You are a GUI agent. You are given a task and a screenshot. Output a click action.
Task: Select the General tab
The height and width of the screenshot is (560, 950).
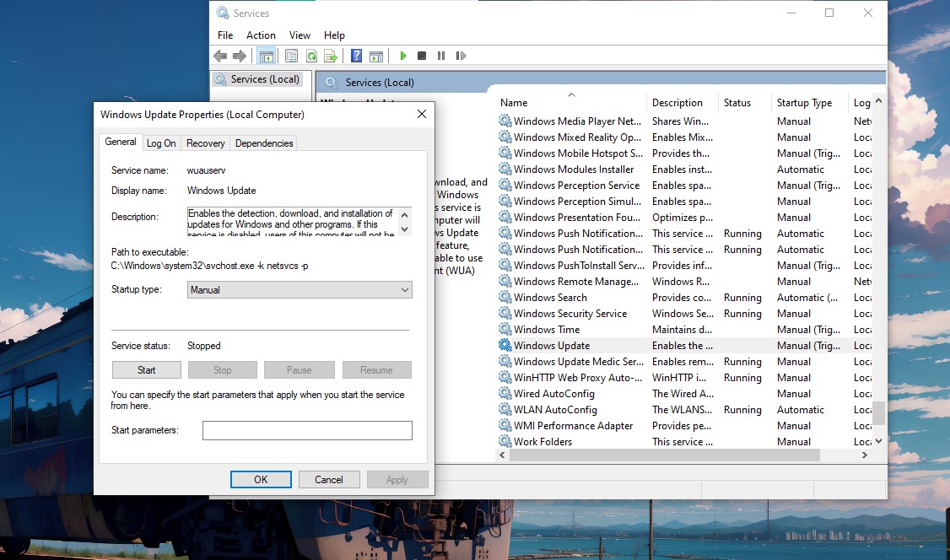pos(121,142)
